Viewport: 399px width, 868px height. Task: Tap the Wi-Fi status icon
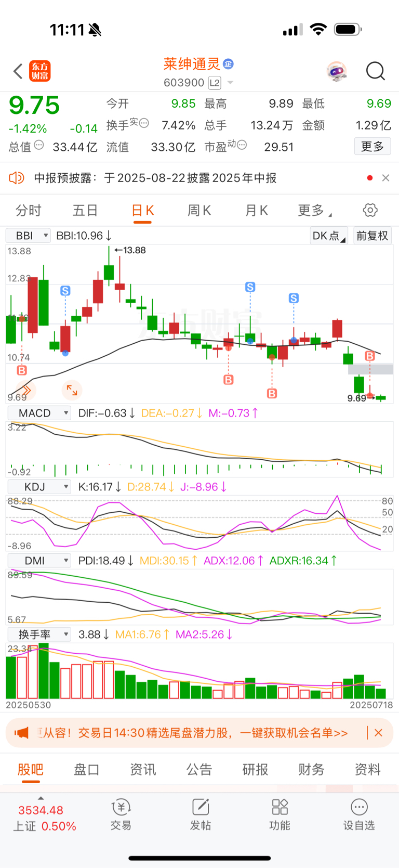318,30
